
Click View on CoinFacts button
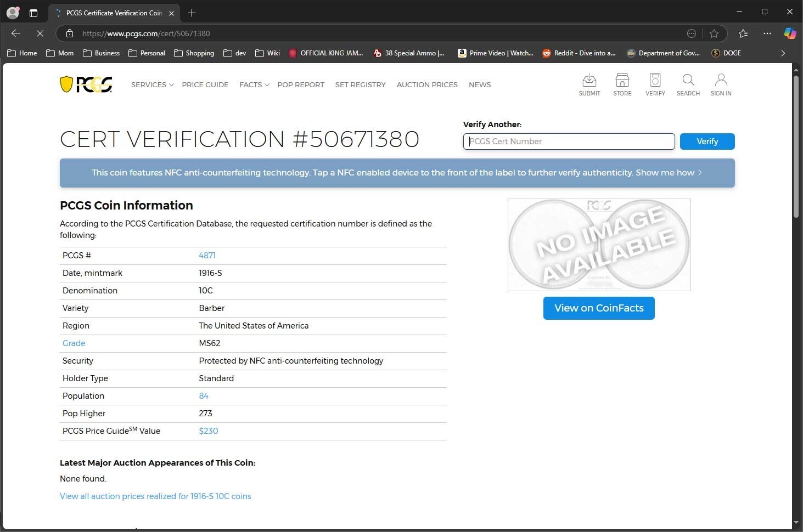[599, 308]
